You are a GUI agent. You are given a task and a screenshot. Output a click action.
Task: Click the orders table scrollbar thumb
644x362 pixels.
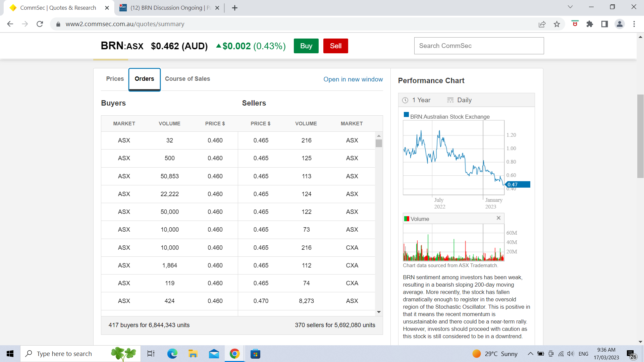pyautogui.click(x=379, y=143)
